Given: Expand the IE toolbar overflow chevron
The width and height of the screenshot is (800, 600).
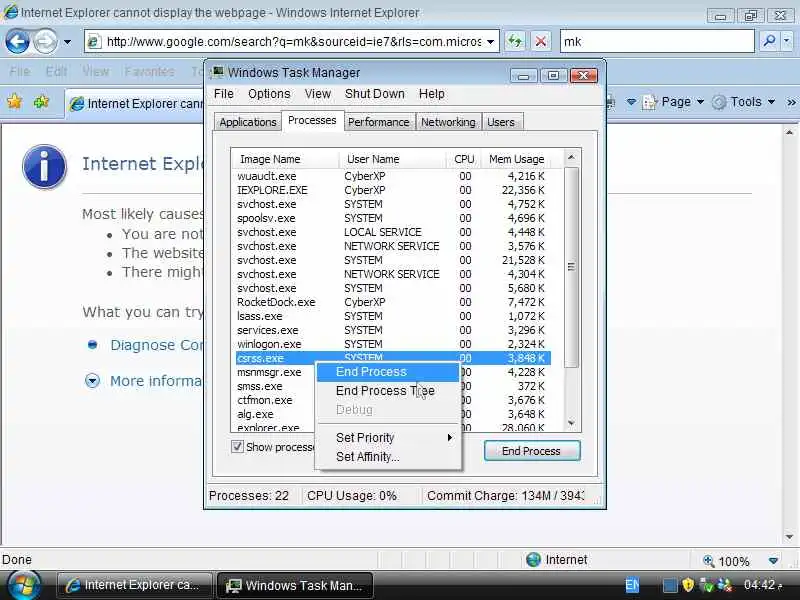Looking at the screenshot, I should pos(791,102).
